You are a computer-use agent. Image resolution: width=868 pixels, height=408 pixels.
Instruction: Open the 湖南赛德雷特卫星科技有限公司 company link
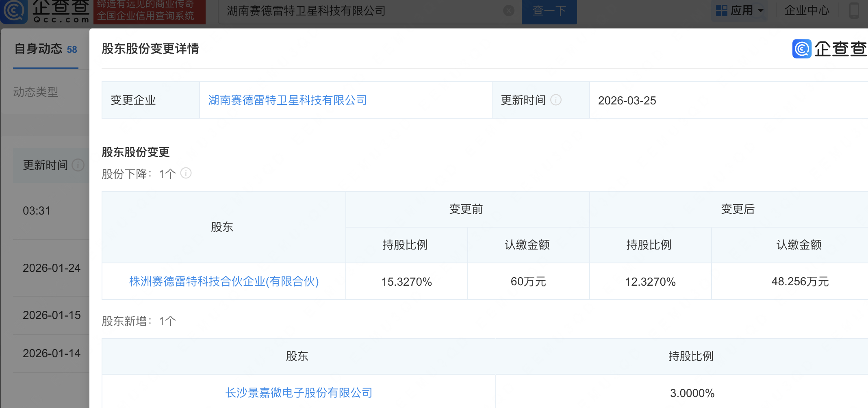287,100
